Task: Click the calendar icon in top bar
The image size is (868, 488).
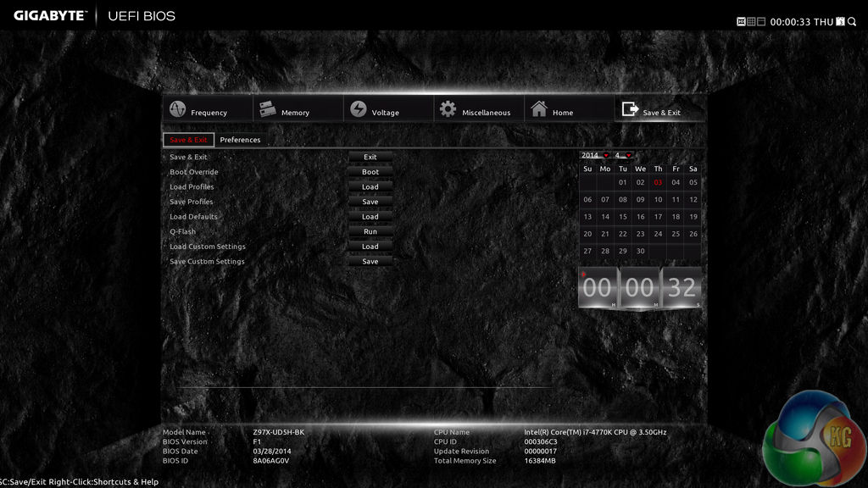Action: tap(840, 21)
